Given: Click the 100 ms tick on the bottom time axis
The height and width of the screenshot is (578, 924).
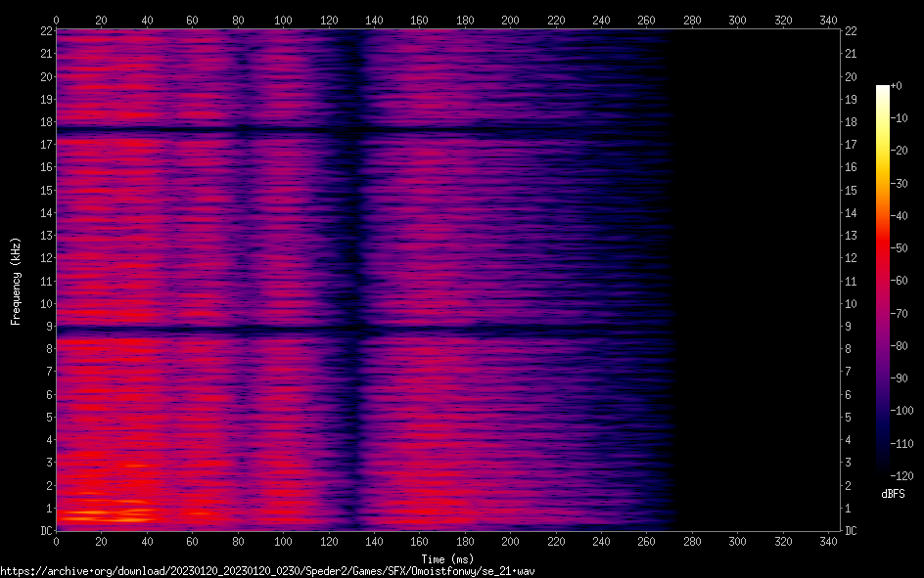Looking at the screenshot, I should [283, 540].
